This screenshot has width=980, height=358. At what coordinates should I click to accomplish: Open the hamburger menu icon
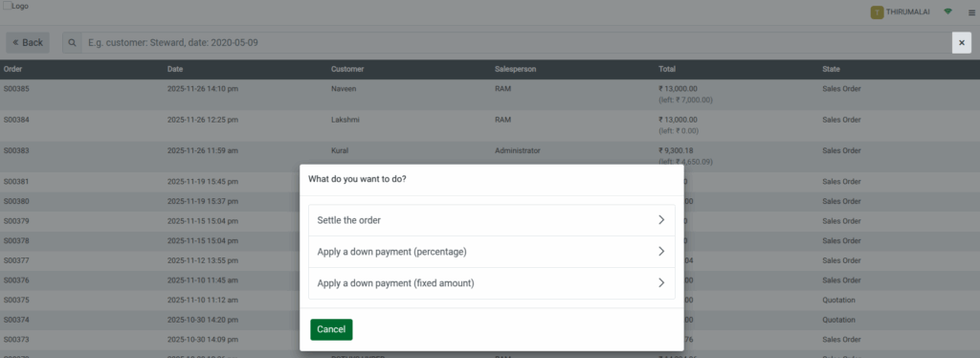(971, 12)
